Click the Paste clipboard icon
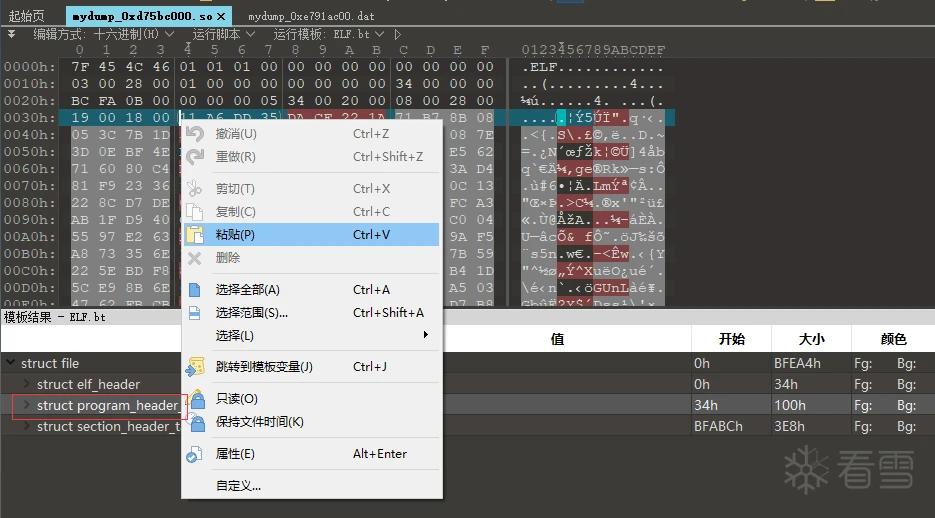 (x=194, y=235)
